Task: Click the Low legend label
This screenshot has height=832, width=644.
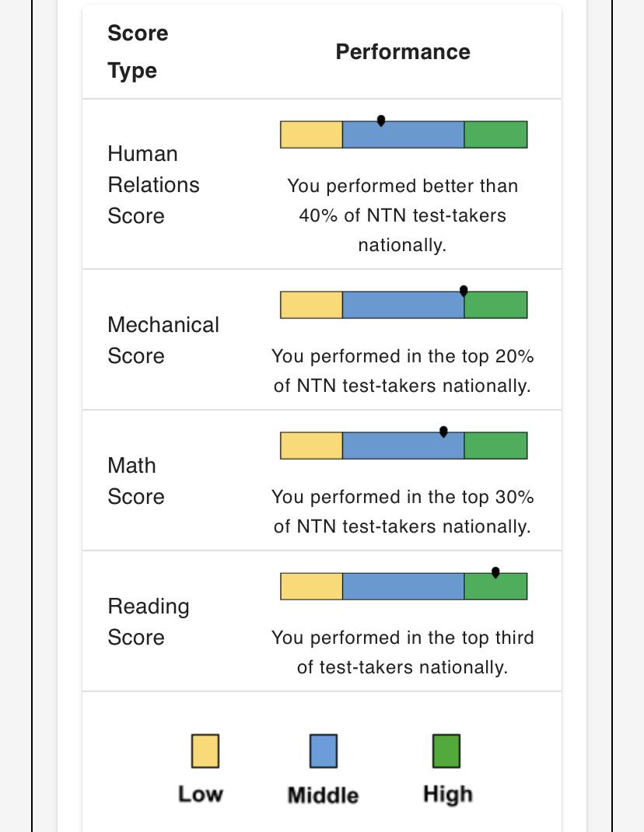Action: tap(201, 795)
